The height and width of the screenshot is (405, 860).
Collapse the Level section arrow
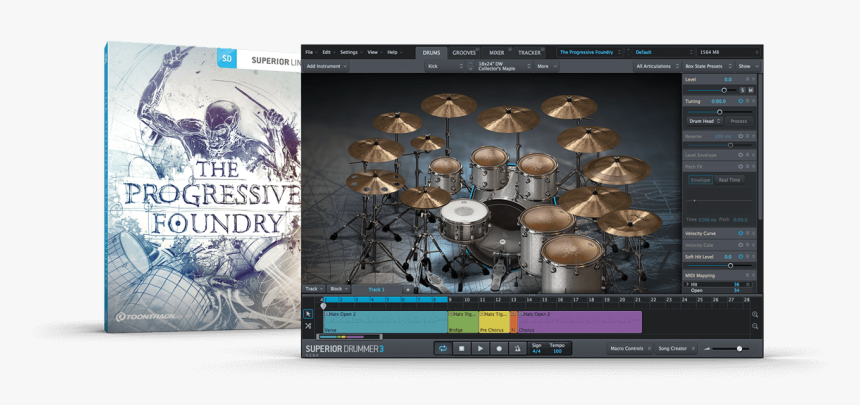pos(753,80)
